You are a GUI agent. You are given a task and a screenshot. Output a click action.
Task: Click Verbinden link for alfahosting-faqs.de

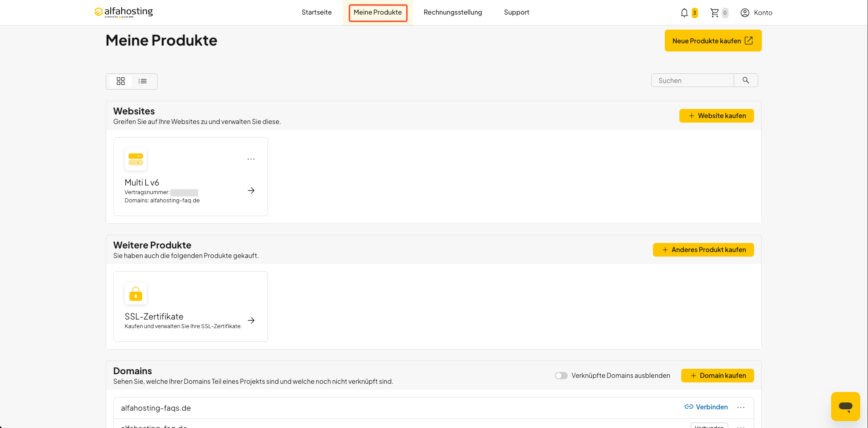tap(706, 407)
